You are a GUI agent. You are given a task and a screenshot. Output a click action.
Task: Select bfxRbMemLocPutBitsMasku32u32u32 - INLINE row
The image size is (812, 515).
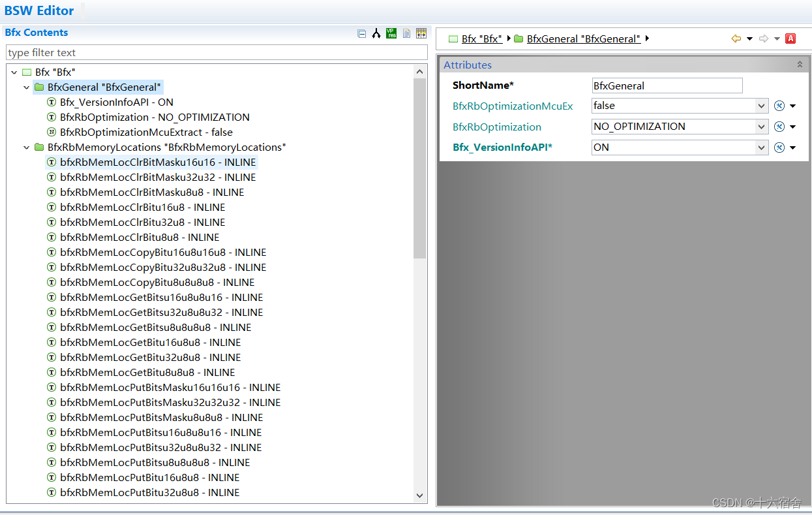point(170,402)
